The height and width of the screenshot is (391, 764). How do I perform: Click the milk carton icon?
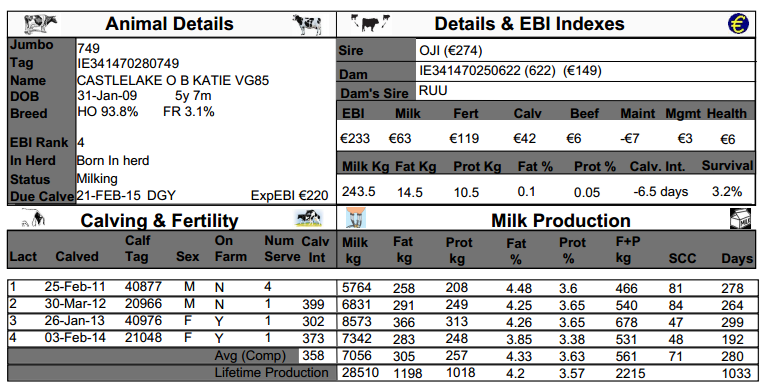point(741,218)
